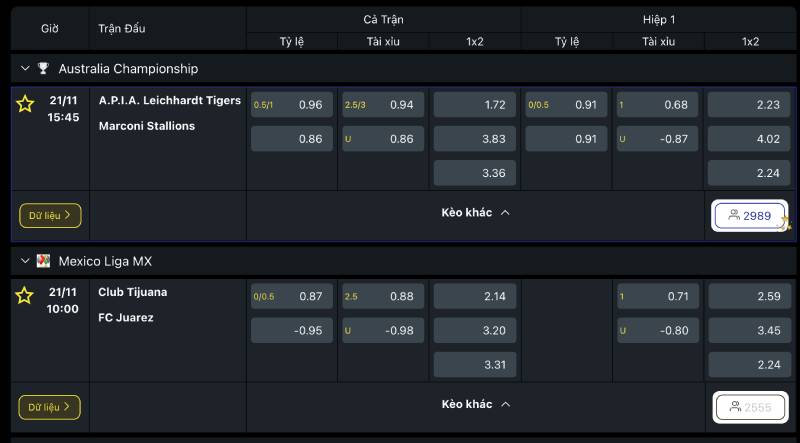Select the Cả Trận header tab
The height and width of the screenshot is (443, 800).
[384, 20]
